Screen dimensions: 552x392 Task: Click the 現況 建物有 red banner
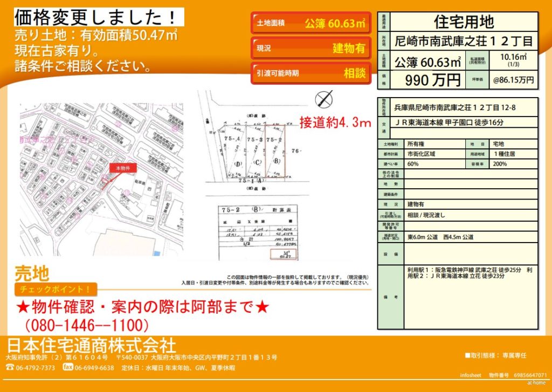coord(310,48)
